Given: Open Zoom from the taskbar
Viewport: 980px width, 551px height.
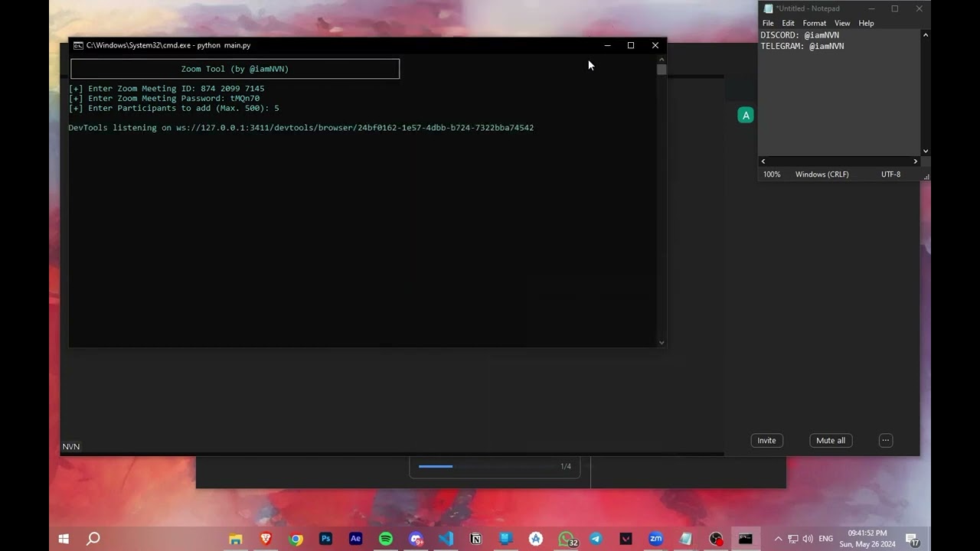Looking at the screenshot, I should [x=655, y=539].
